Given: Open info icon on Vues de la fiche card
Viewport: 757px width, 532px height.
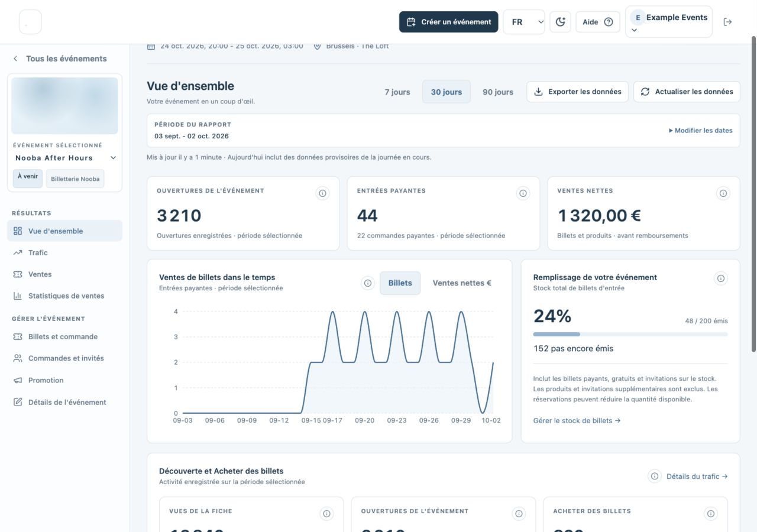Looking at the screenshot, I should (x=326, y=514).
